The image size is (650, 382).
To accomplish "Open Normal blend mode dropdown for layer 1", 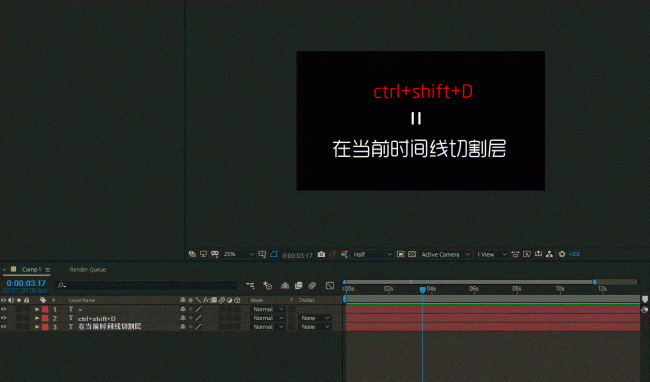I will tap(268, 309).
